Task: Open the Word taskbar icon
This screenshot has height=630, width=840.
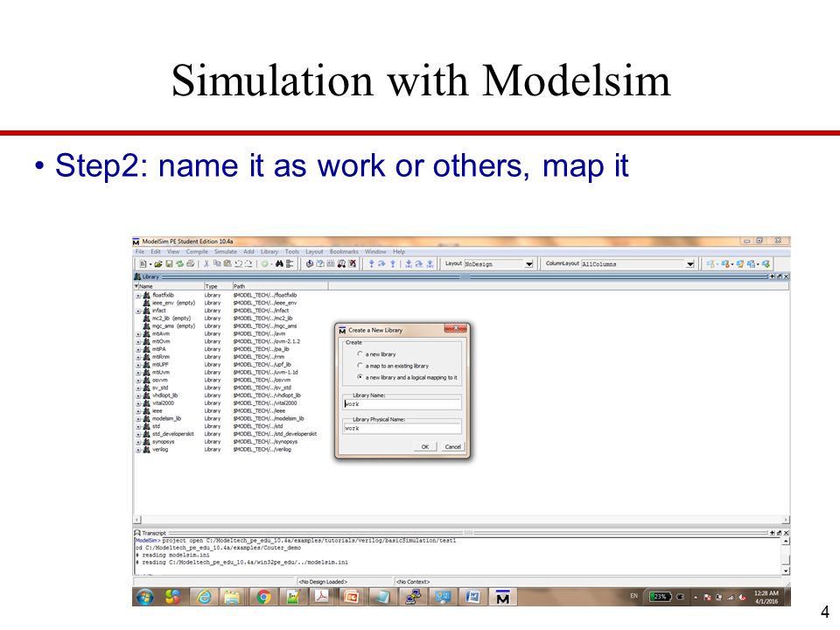Action: 472,596
